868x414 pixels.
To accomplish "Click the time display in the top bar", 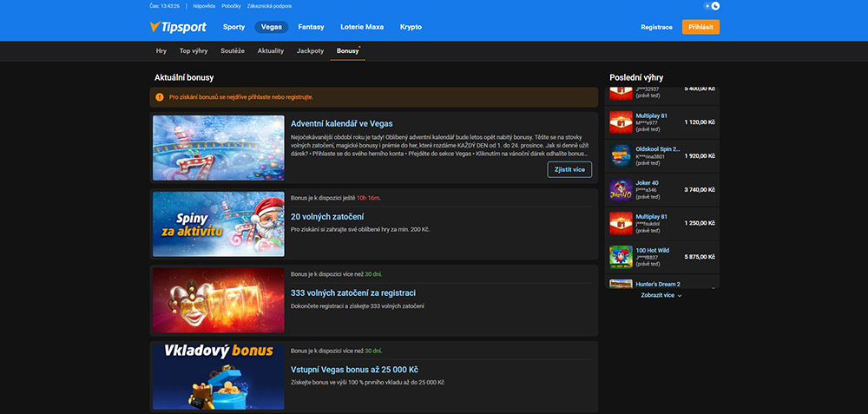I will pos(164,6).
